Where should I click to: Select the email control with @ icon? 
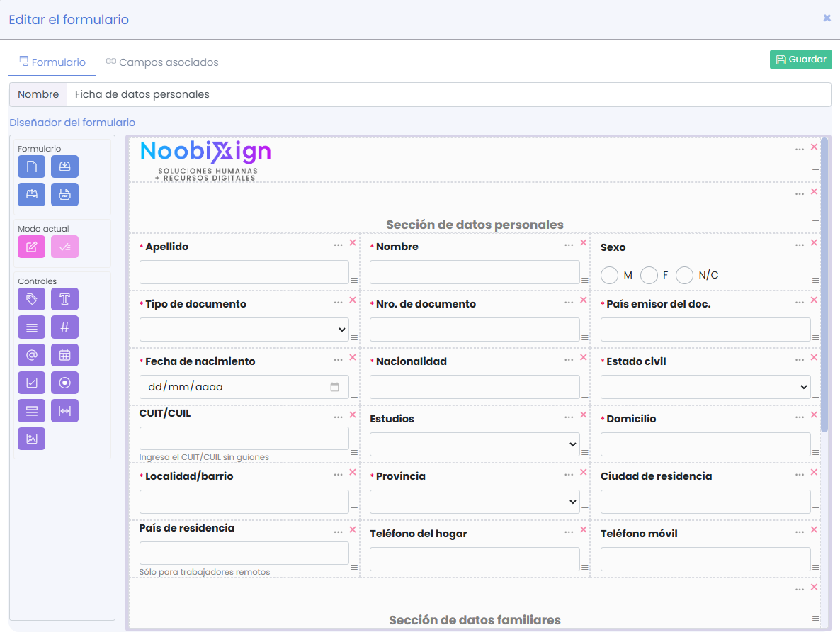(x=31, y=355)
